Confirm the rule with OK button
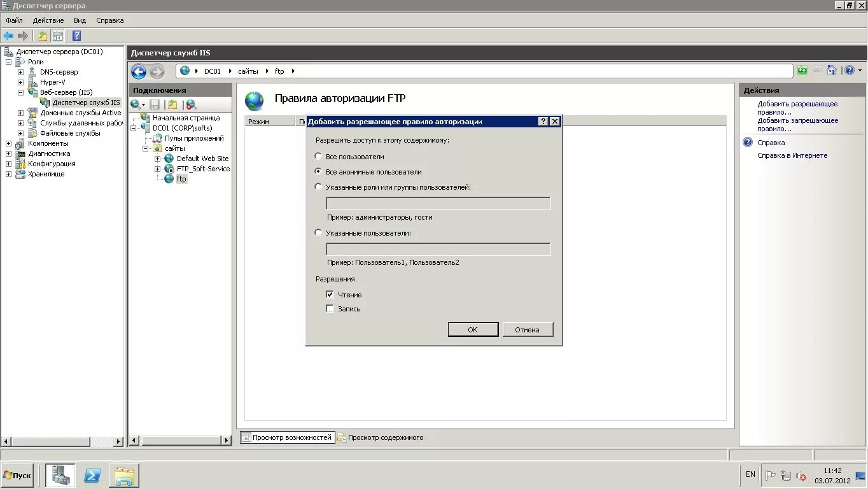 [473, 329]
